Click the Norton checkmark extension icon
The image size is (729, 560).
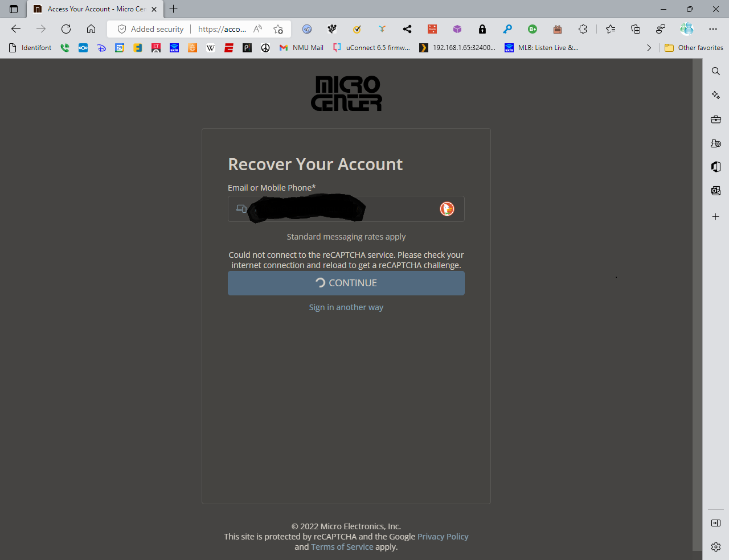click(x=357, y=29)
